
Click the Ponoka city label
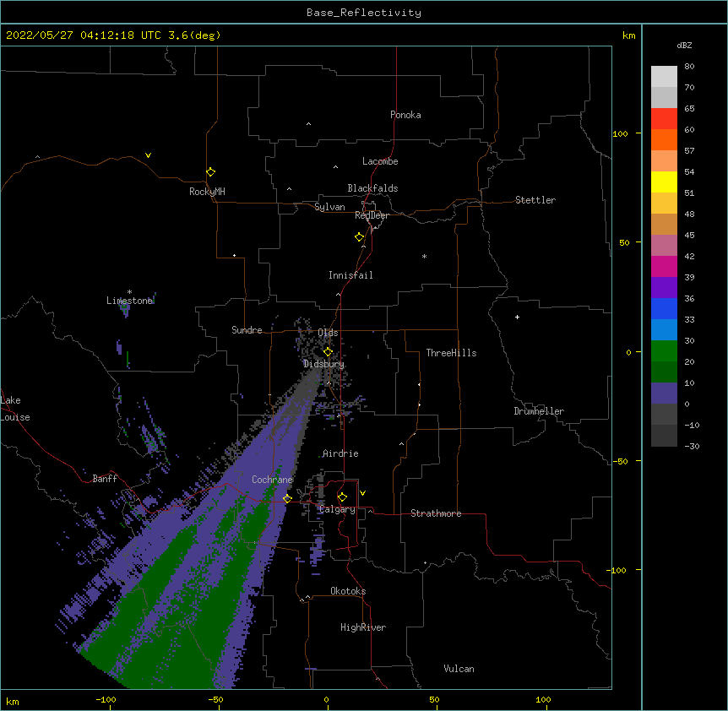pos(405,115)
